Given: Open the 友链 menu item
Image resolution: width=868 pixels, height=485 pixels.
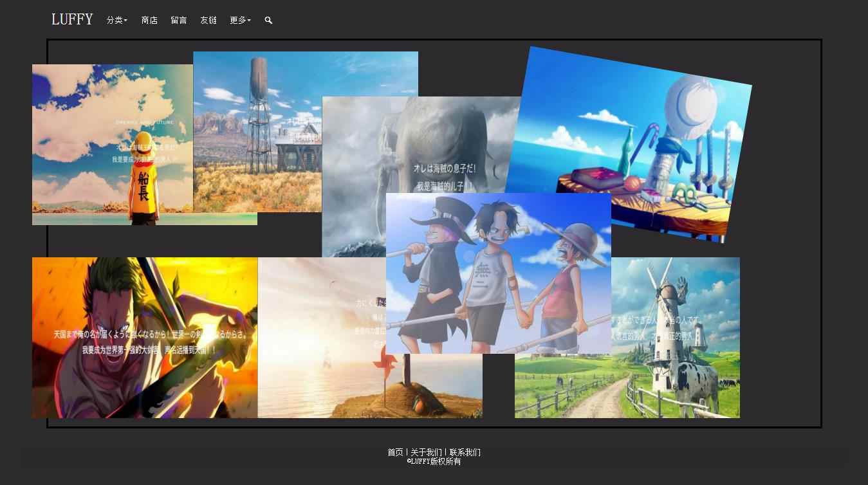Looking at the screenshot, I should click(208, 21).
